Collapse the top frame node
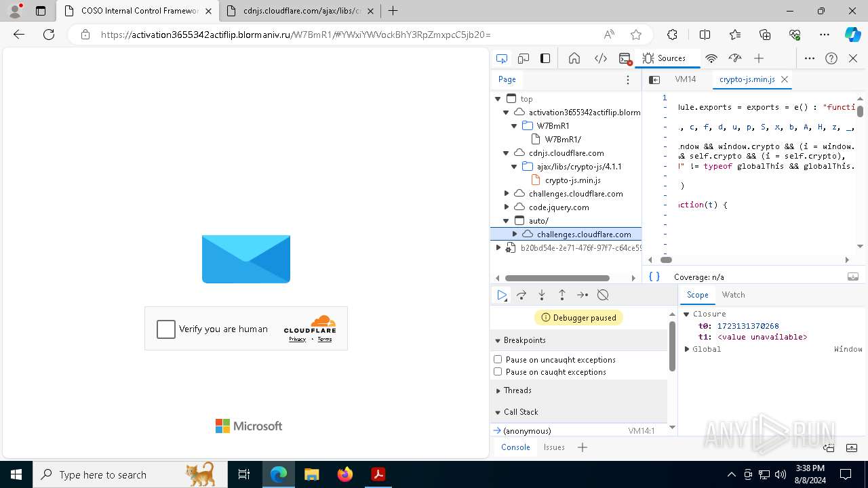This screenshot has width=868, height=488. pos(498,99)
